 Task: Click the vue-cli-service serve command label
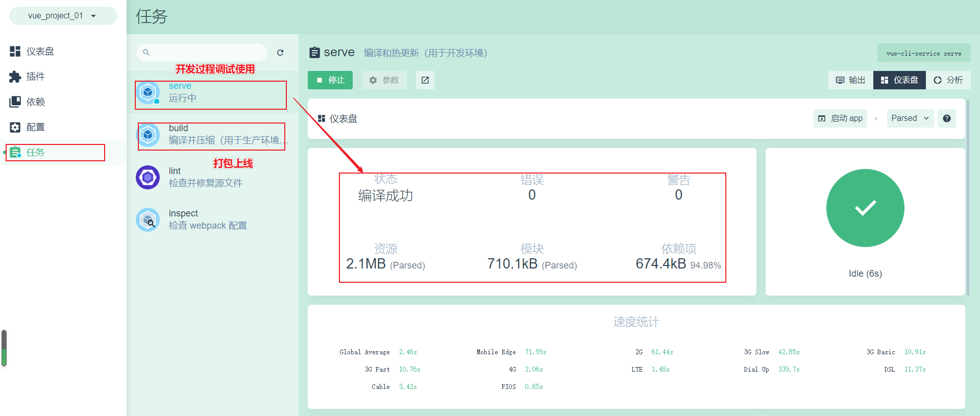pos(924,53)
